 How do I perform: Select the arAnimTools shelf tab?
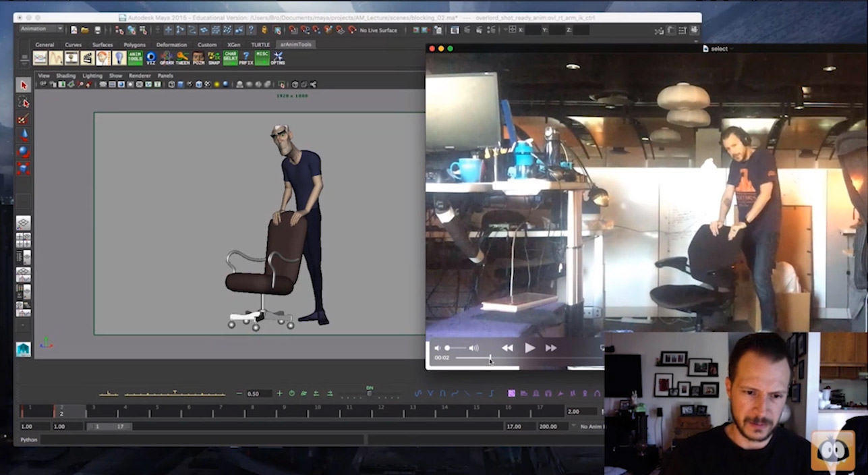point(295,45)
